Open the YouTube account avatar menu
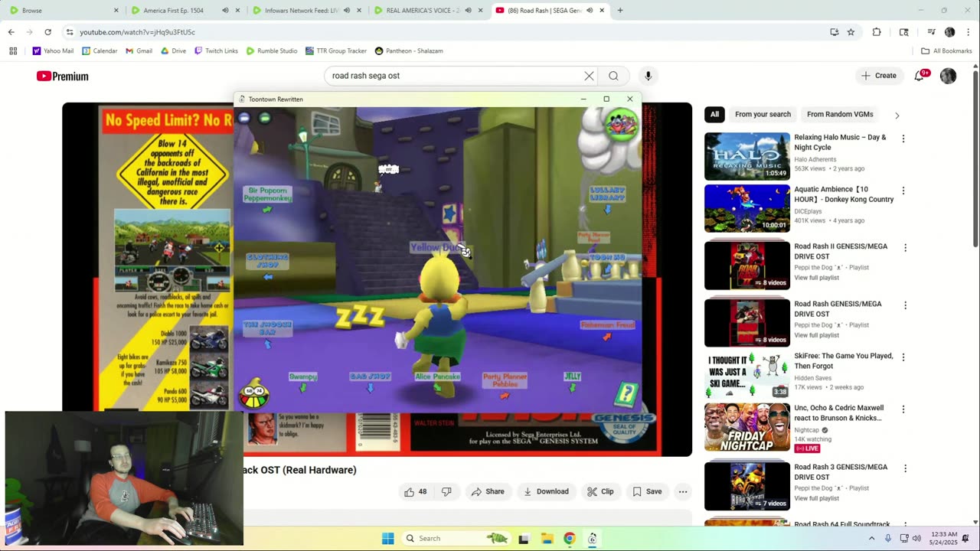Image resolution: width=980 pixels, height=551 pixels. point(948,76)
